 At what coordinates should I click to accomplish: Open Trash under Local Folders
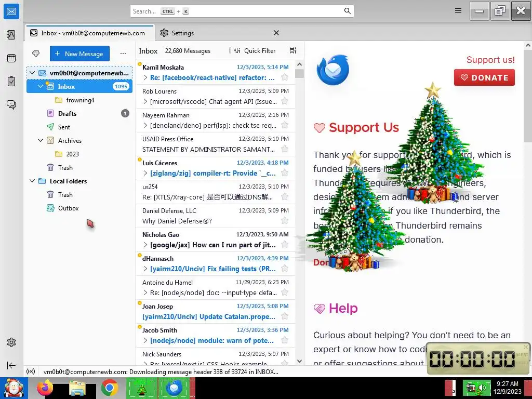click(79, 194)
